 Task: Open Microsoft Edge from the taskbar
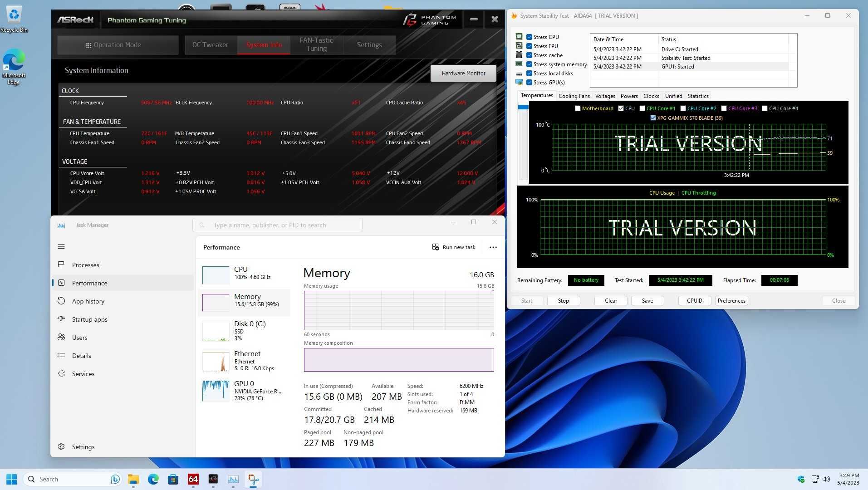coord(153,479)
